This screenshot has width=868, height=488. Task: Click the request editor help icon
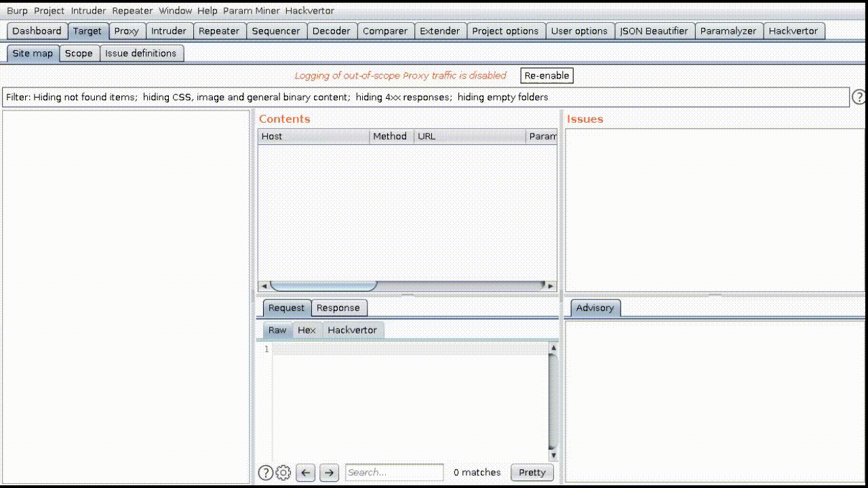(x=265, y=472)
